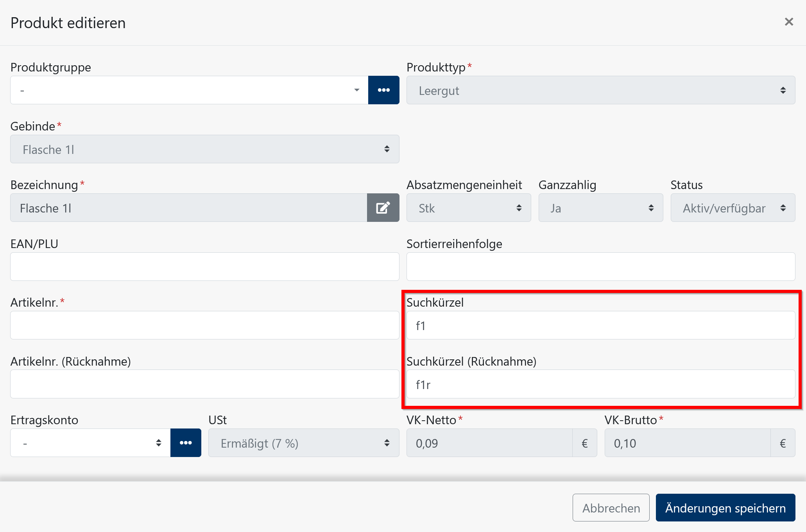Click the Abbrechen button
The image size is (806, 532).
click(611, 508)
